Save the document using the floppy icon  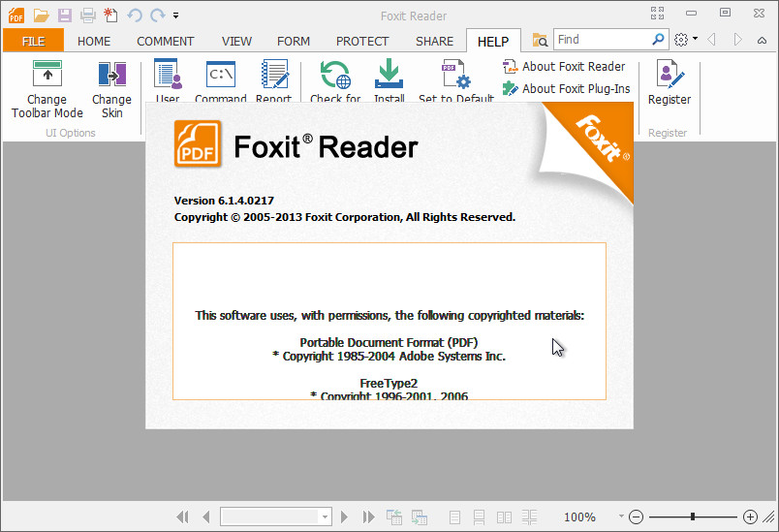(x=65, y=16)
